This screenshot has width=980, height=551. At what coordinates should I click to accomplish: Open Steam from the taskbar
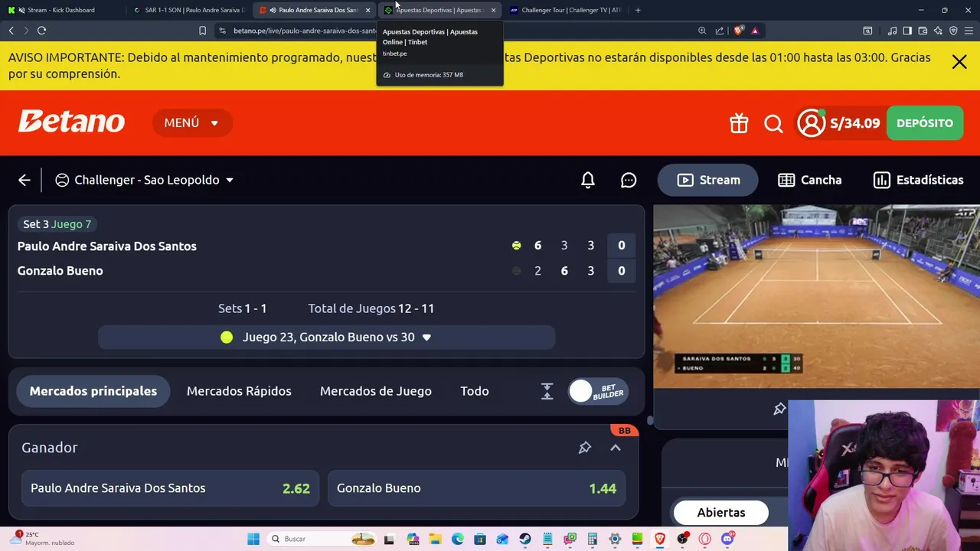tap(524, 539)
